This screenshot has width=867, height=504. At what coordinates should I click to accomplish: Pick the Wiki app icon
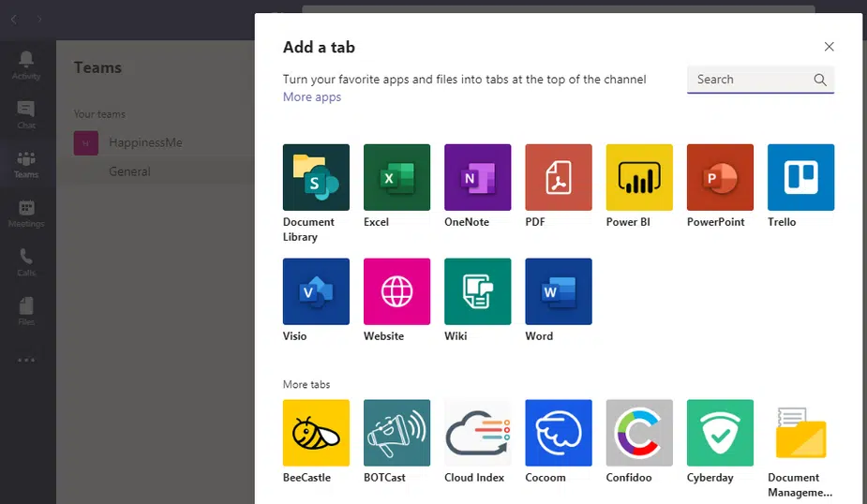(x=477, y=291)
